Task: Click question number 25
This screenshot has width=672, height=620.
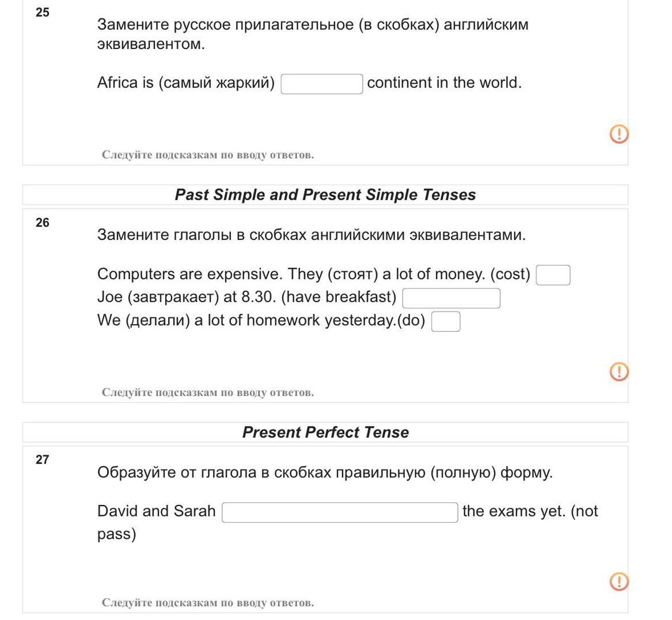Action: (x=43, y=13)
